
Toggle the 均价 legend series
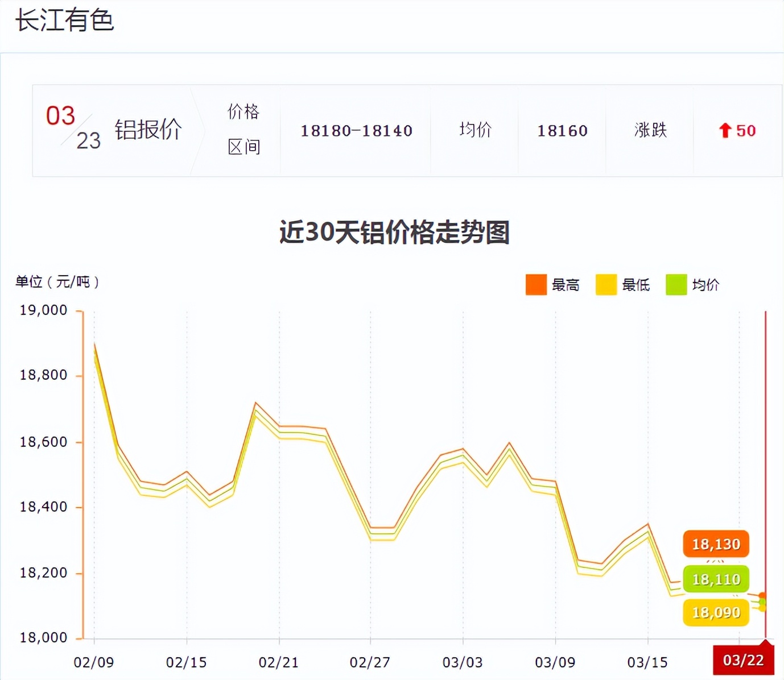click(x=693, y=285)
